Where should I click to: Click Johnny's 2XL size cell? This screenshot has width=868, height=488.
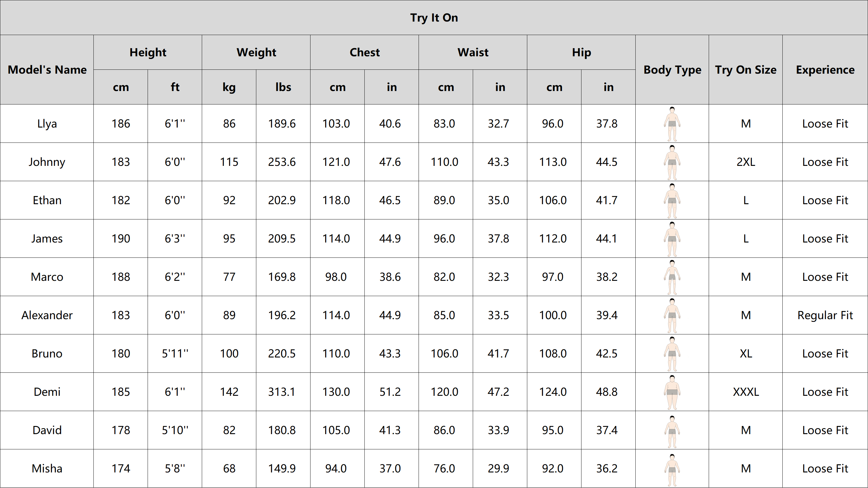[745, 162]
